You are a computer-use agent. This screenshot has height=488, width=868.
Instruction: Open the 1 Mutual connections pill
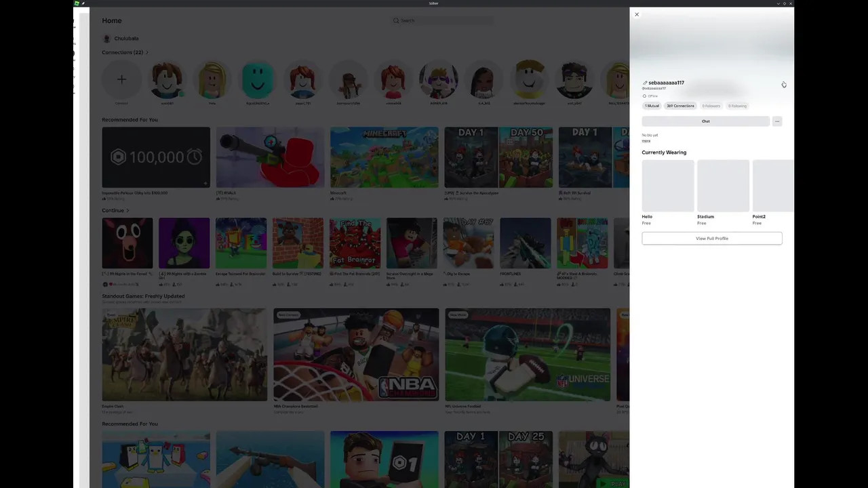pos(652,106)
